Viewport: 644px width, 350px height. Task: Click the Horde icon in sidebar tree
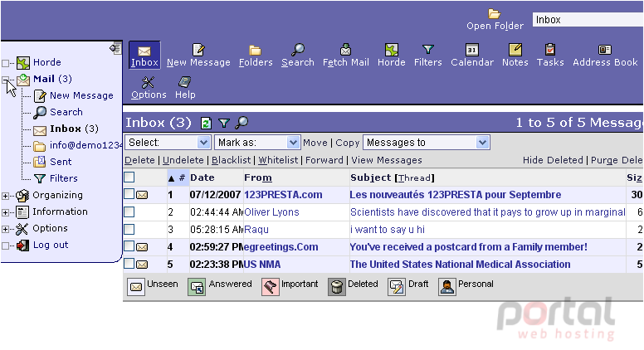(x=23, y=63)
